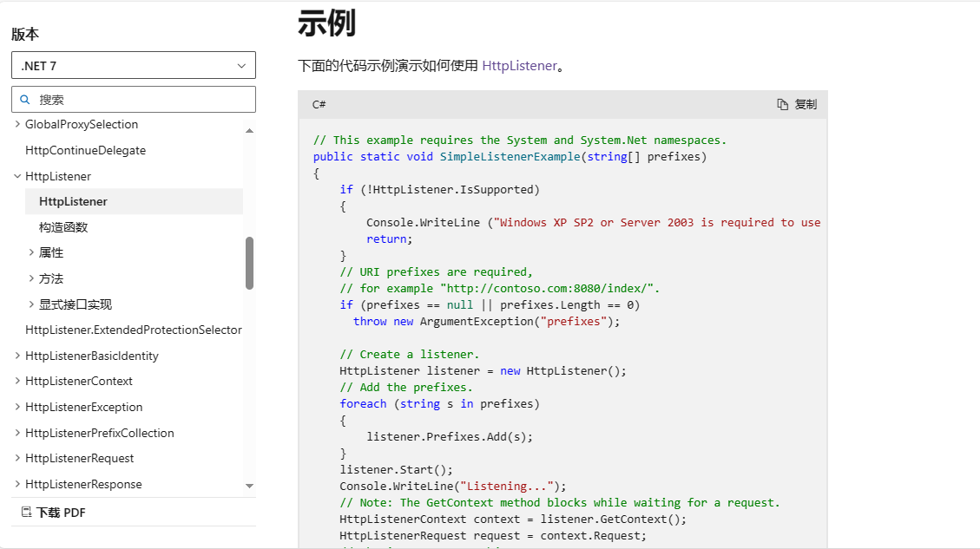Viewport: 980px width, 549px height.
Task: Click the sidebar scroll down arrow
Action: pos(250,487)
